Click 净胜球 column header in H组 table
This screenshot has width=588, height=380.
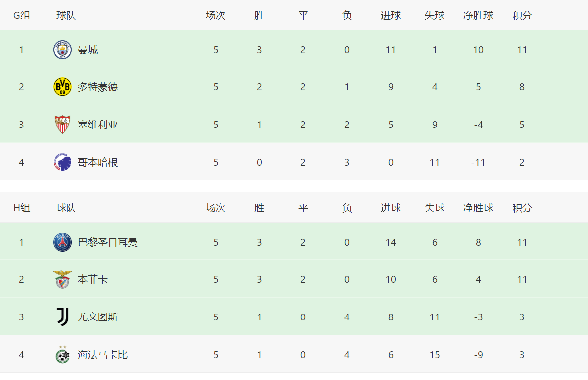coord(478,208)
